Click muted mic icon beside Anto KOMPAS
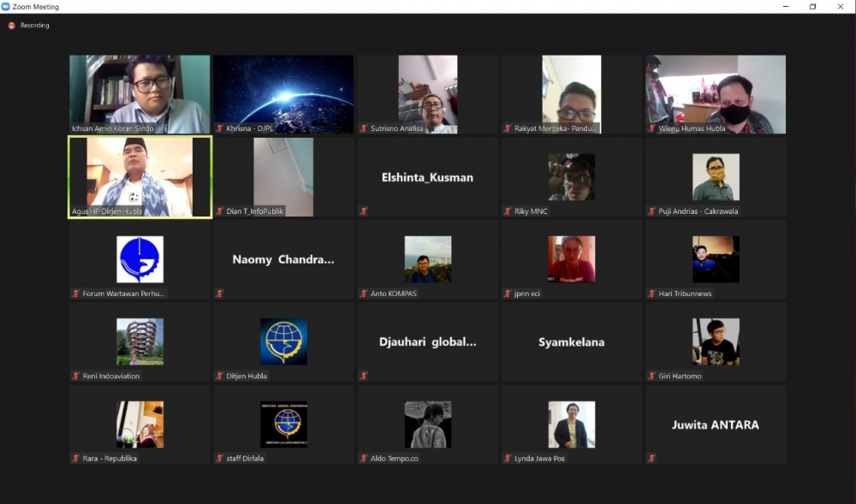This screenshot has width=856, height=504. [364, 294]
